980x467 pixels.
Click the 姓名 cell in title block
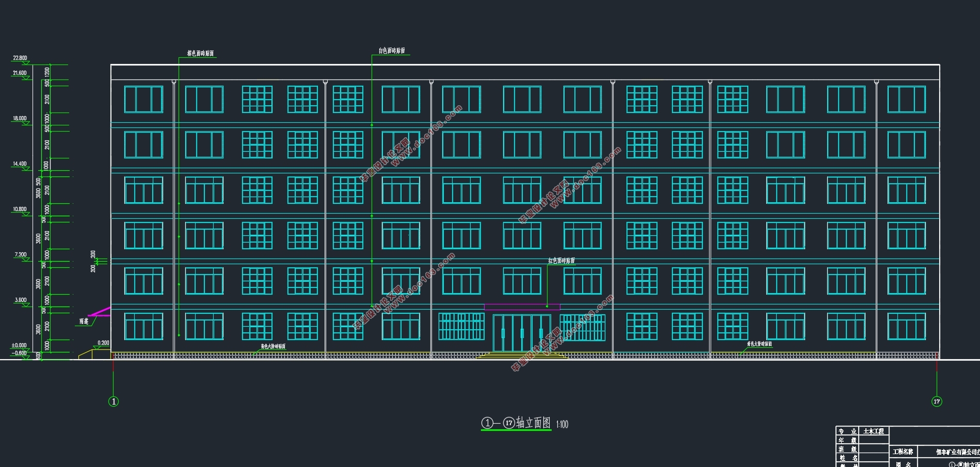[x=848, y=458]
